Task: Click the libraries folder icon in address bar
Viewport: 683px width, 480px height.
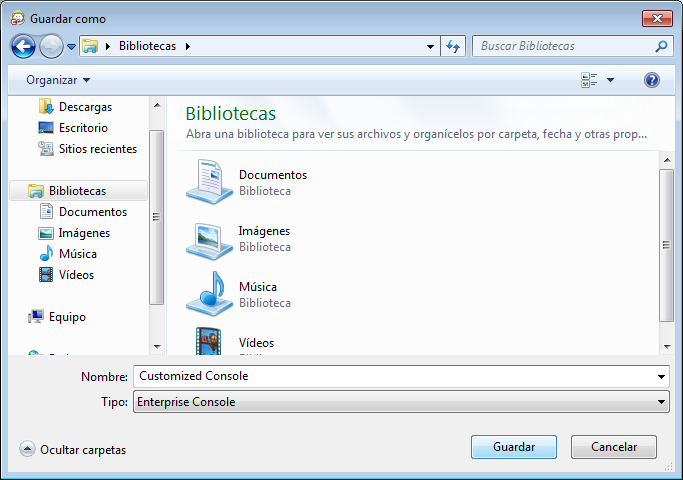Action: click(x=90, y=46)
